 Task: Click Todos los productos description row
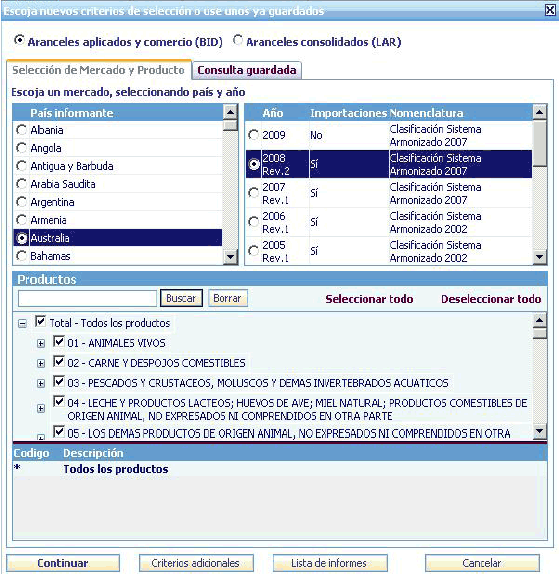280,469
